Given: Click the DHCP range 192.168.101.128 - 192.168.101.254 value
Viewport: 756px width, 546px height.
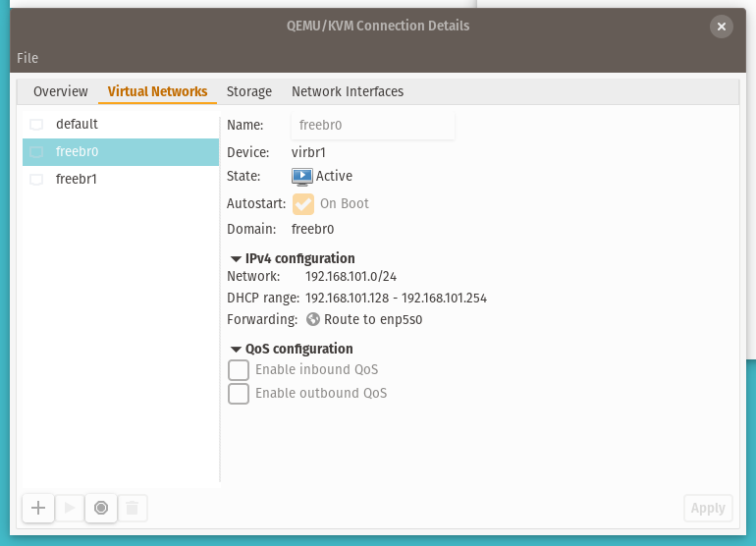Looking at the screenshot, I should point(396,299).
